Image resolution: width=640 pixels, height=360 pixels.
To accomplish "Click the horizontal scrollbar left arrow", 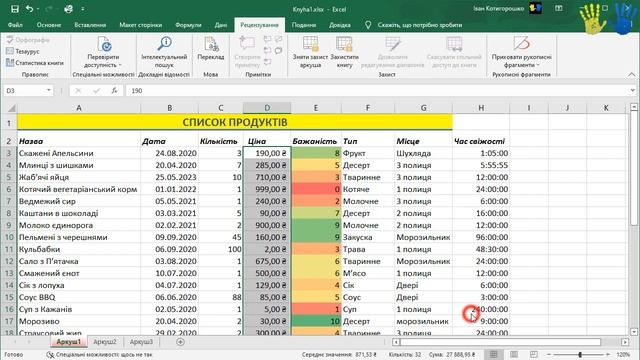I will point(396,342).
